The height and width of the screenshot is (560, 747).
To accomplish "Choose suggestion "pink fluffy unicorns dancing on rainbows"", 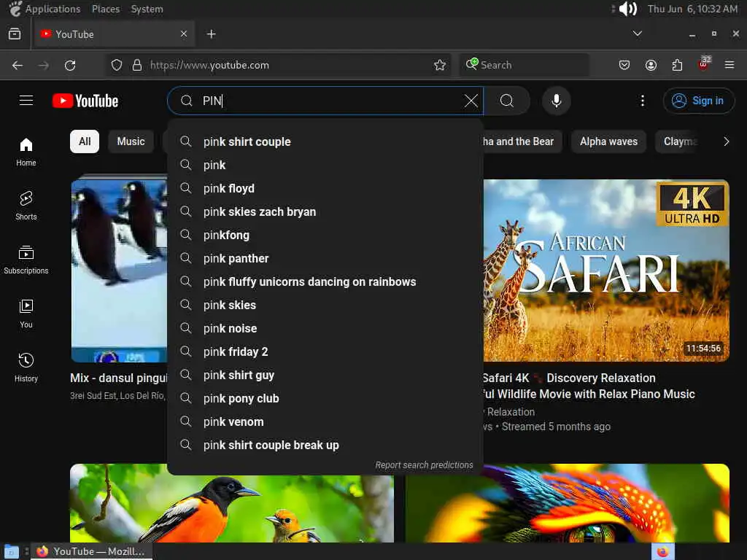I will tap(325, 281).
